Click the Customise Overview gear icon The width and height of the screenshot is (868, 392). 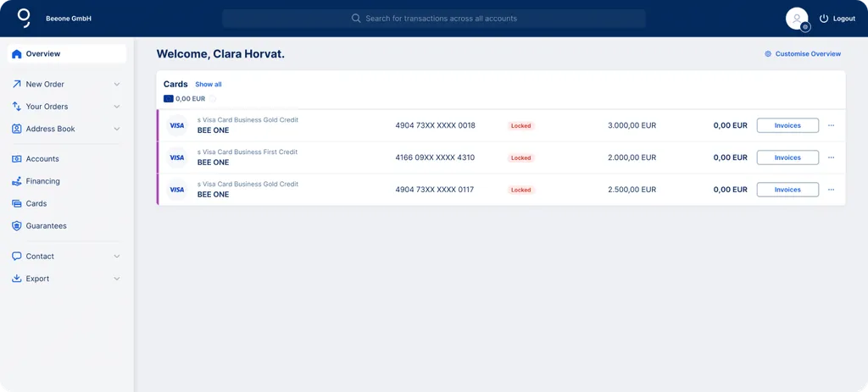(768, 54)
